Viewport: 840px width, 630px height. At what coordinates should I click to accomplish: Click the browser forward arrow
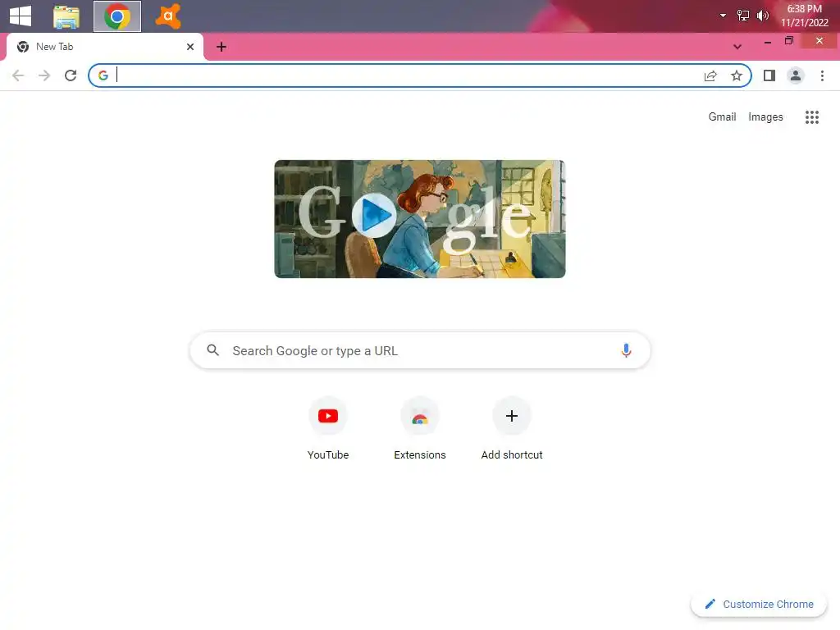44,75
